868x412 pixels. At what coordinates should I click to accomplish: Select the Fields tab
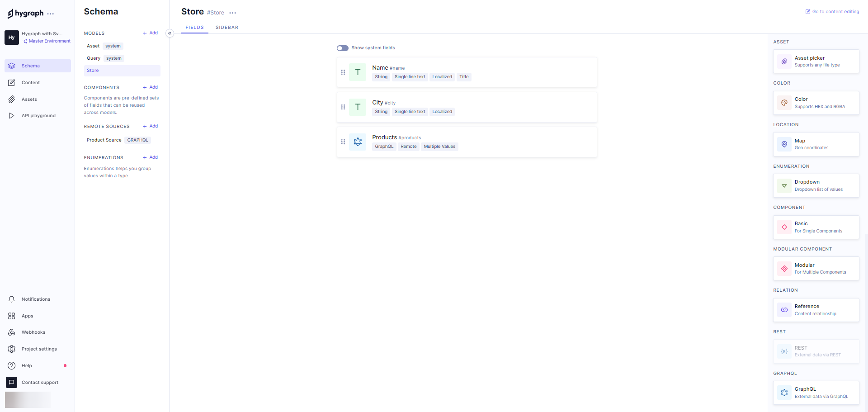click(x=194, y=28)
